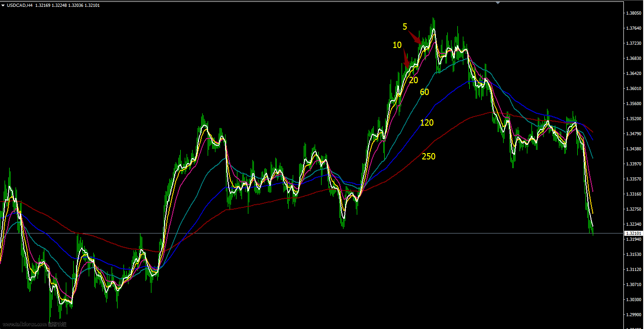Click the chart shift marker on top edge
This screenshot has width=644, height=329.
click(498, 2)
